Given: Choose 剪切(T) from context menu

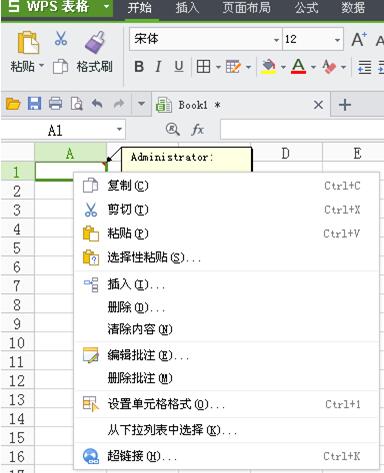Looking at the screenshot, I should (x=227, y=210).
